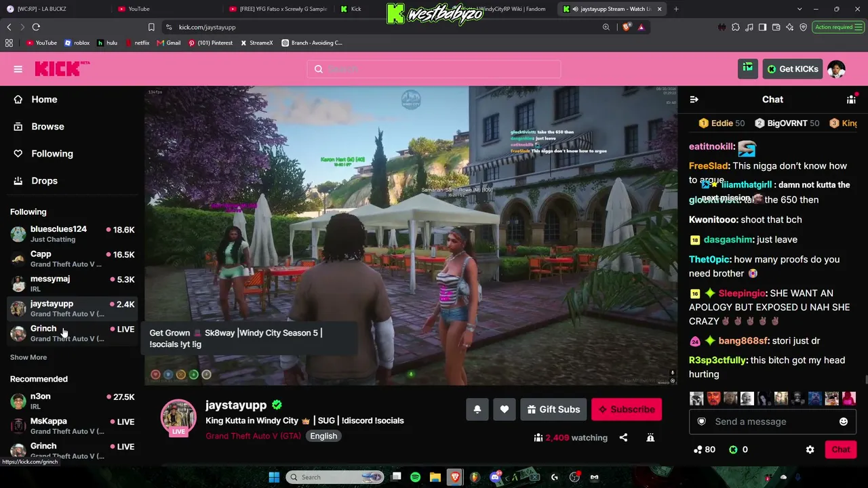Open the browser tab search dropdown
868x488 pixels.
point(800,9)
